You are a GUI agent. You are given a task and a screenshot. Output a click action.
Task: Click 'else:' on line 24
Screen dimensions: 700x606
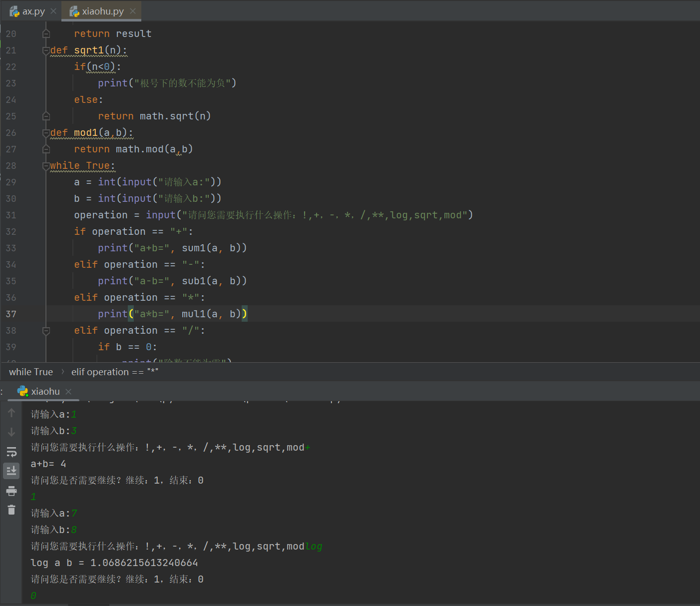(x=88, y=99)
